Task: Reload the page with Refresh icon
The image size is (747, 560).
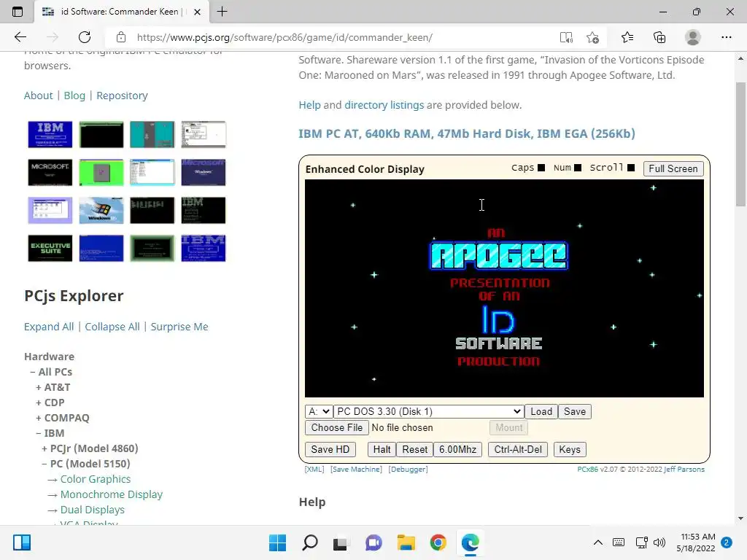Action: point(85,37)
